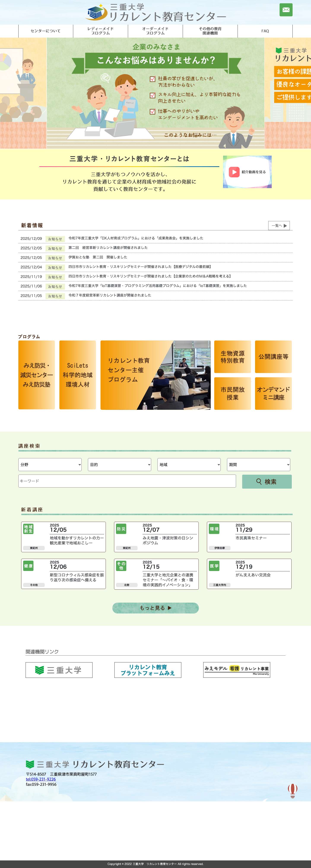Image resolution: width=311 pixels, height=868 pixels.
Task: Click the 医学 category badge
Action: click(x=214, y=566)
